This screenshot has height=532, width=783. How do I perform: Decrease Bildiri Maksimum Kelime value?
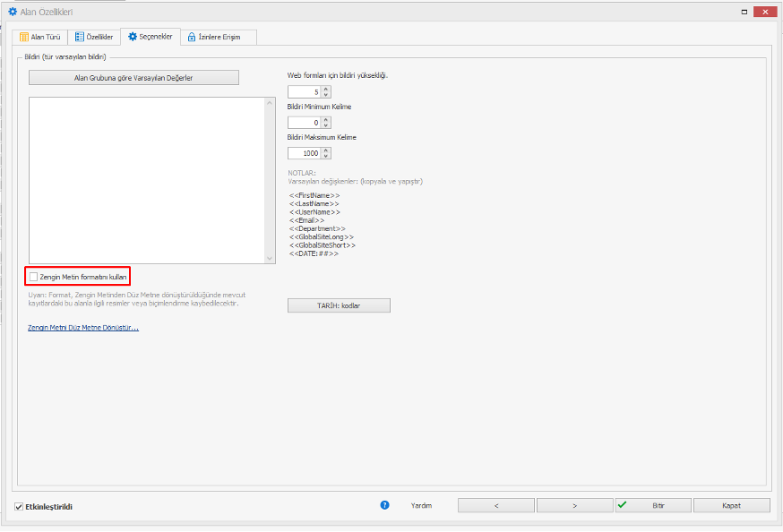coord(326,156)
